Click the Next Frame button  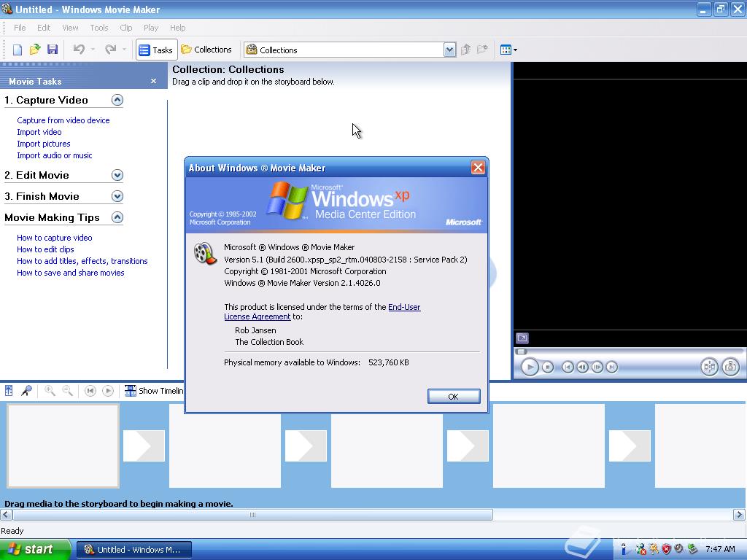pyautogui.click(x=597, y=367)
